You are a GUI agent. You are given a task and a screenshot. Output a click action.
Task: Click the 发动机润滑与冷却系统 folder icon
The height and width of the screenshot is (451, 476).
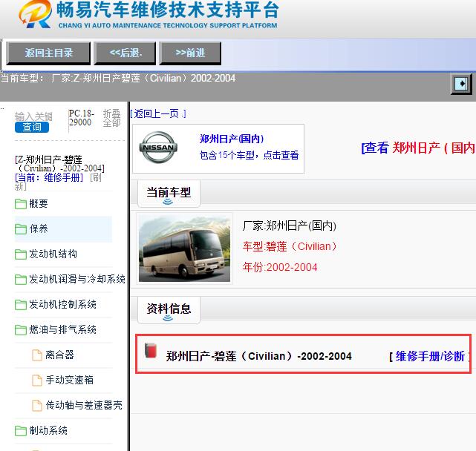click(21, 280)
